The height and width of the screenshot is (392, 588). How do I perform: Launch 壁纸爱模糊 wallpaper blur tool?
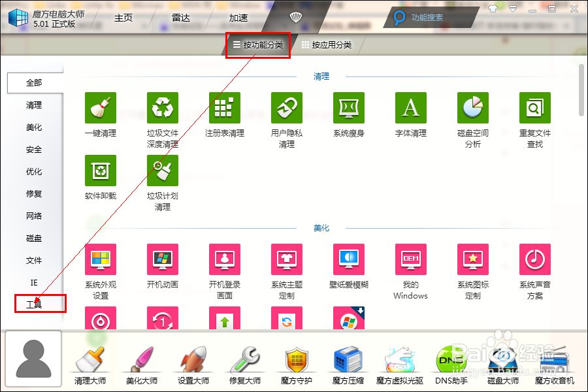349,259
